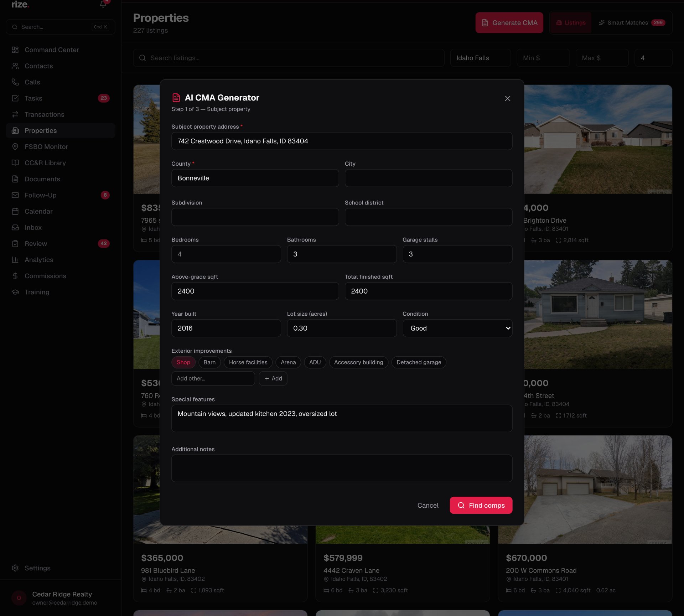Click the Tasks checkbox icon

tap(15, 98)
